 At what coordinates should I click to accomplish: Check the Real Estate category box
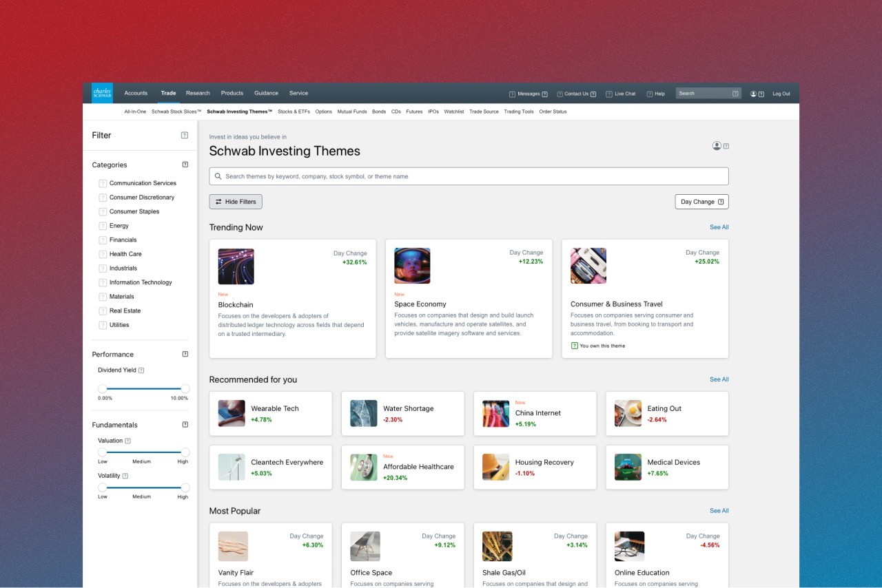[102, 311]
